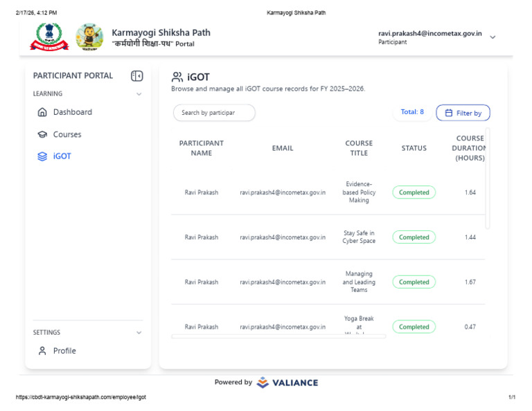Click the Dashboard home icon

point(42,112)
